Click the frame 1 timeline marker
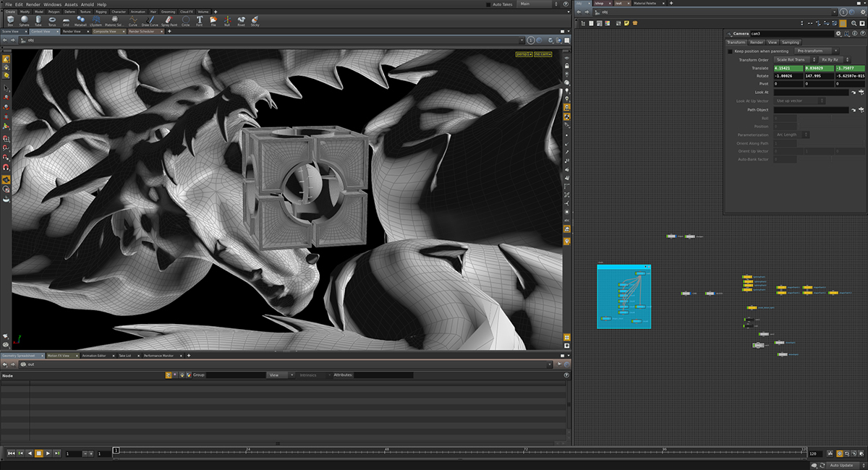Image resolution: width=868 pixels, height=470 pixels. (x=116, y=450)
